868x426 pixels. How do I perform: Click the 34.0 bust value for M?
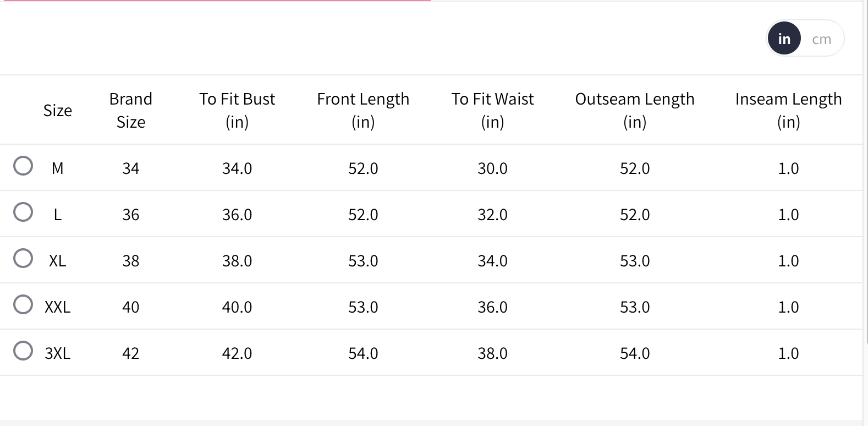[x=237, y=168]
